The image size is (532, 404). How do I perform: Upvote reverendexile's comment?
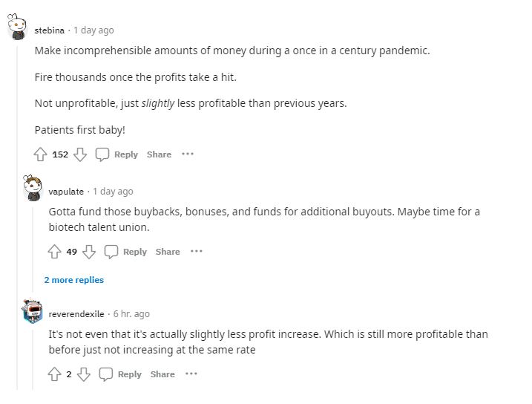coord(54,374)
